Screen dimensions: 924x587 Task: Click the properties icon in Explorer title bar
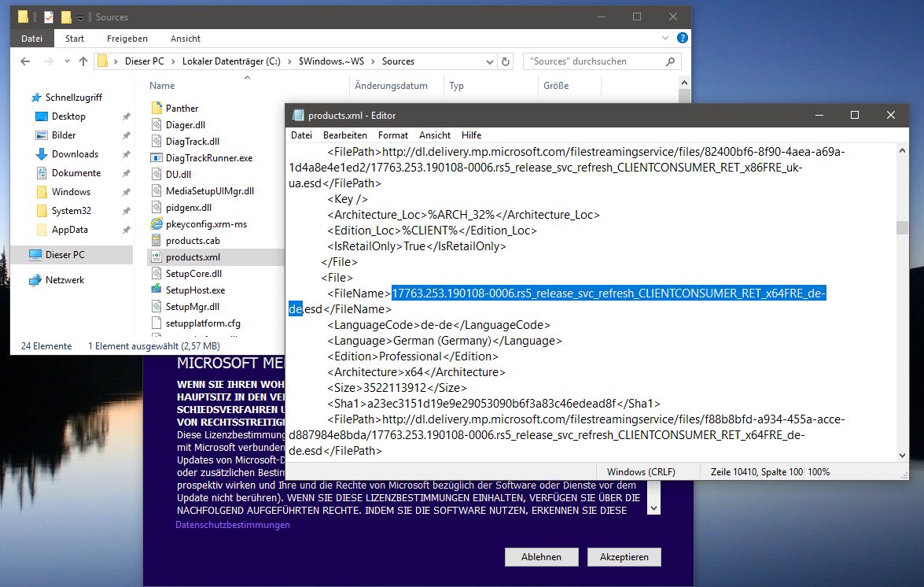[49, 17]
